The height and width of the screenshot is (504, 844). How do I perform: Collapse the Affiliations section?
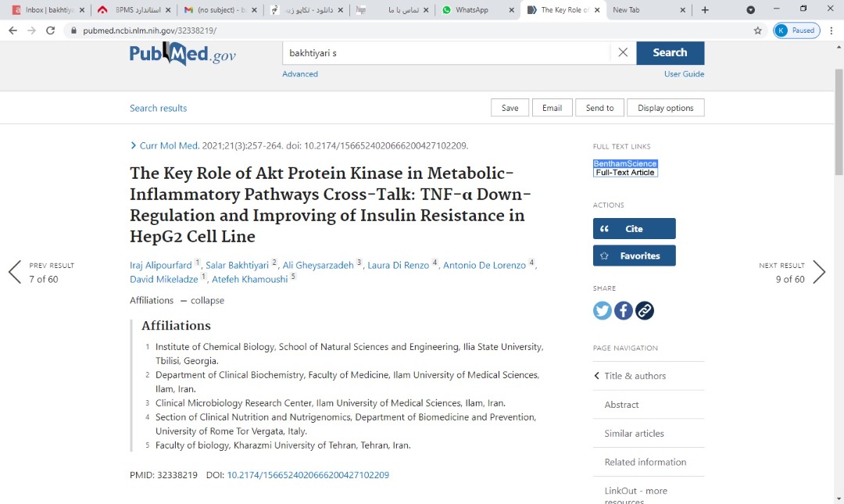tap(206, 300)
